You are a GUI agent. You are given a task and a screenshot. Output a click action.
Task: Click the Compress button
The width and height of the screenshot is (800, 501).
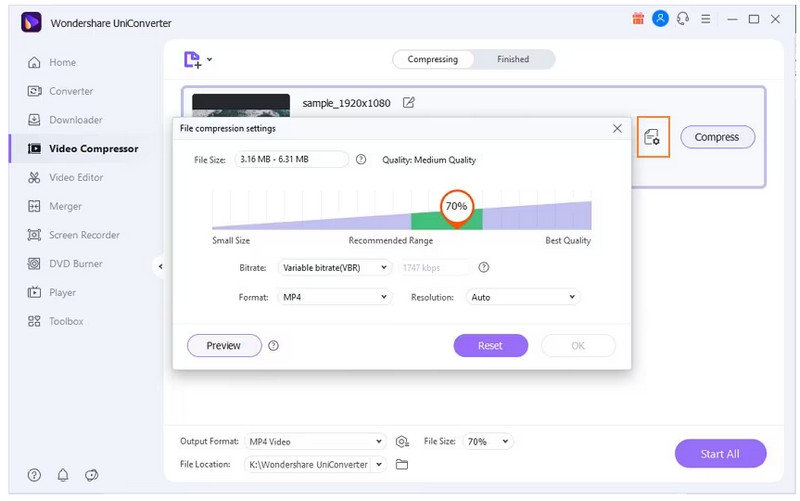[717, 137]
